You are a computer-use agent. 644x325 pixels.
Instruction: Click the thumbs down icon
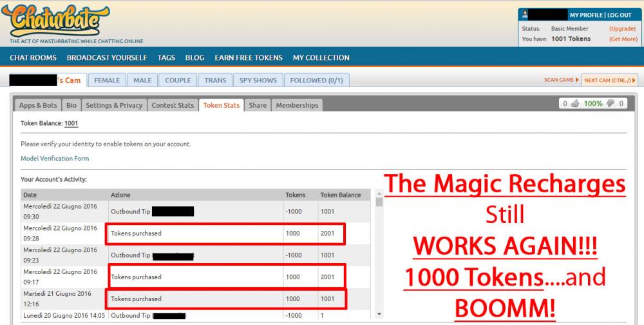point(611,104)
